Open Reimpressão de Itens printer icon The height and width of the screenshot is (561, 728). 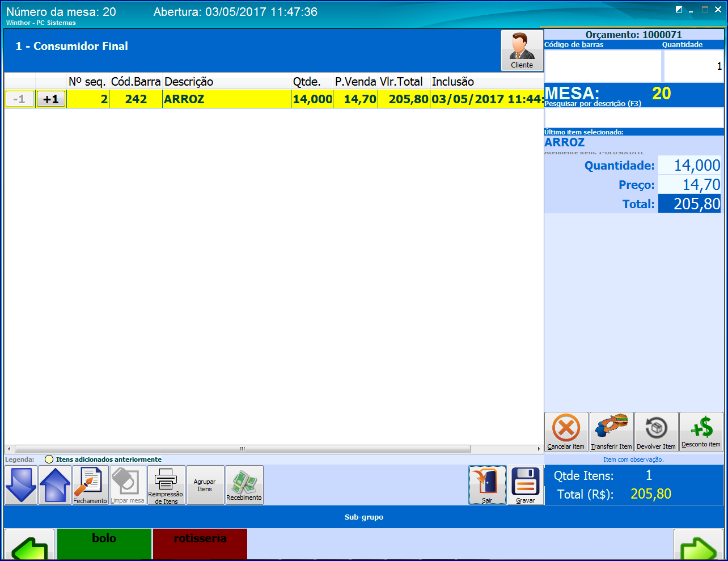(166, 485)
